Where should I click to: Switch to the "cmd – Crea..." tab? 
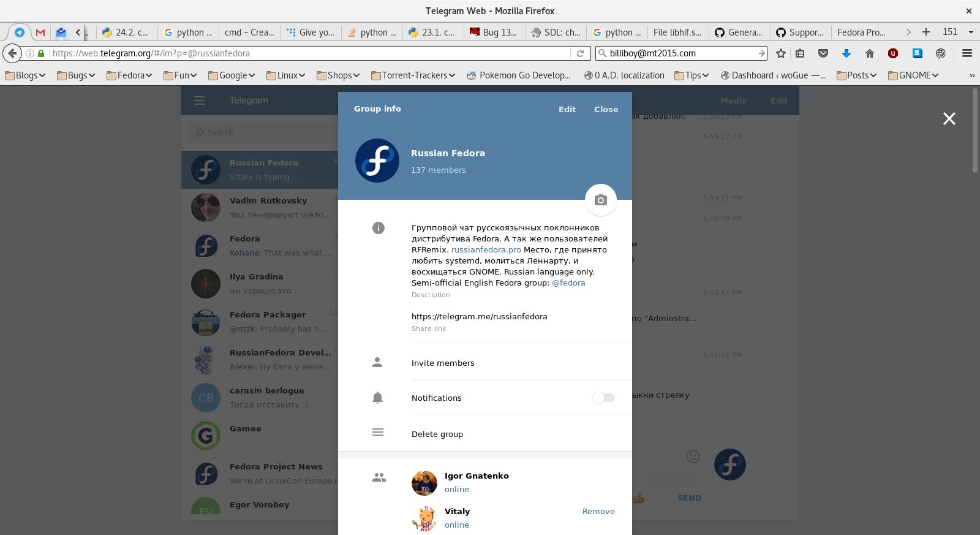point(249,32)
